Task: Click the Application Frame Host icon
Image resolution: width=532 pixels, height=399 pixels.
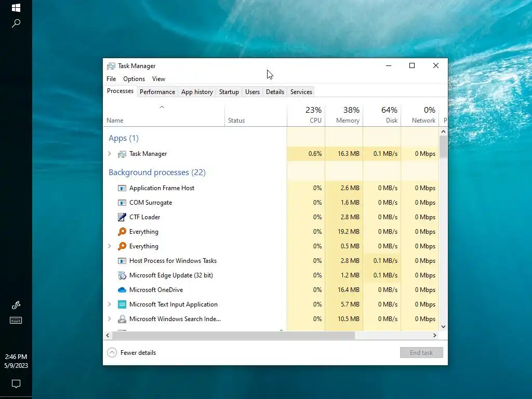Action: [122, 188]
